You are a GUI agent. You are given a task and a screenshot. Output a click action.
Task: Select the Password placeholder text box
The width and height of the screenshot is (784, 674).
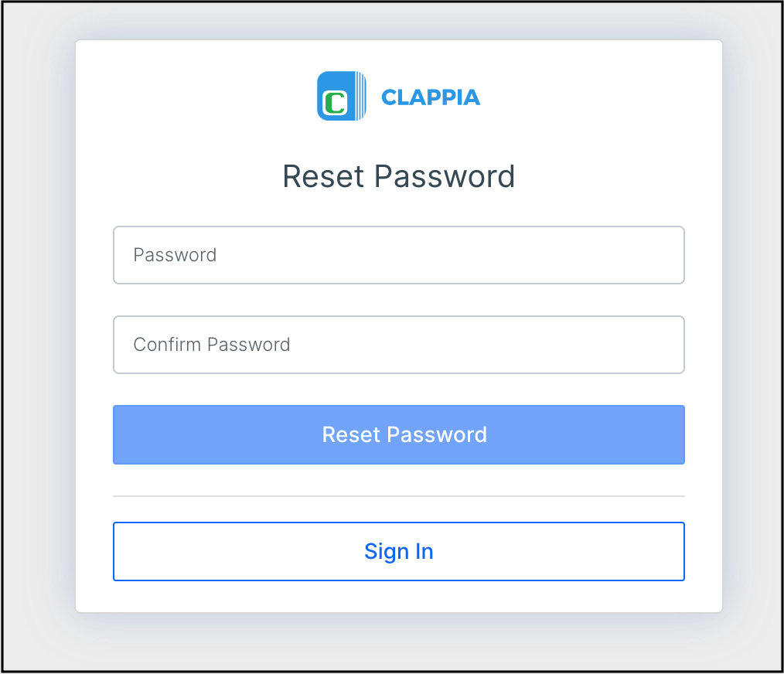(x=398, y=255)
